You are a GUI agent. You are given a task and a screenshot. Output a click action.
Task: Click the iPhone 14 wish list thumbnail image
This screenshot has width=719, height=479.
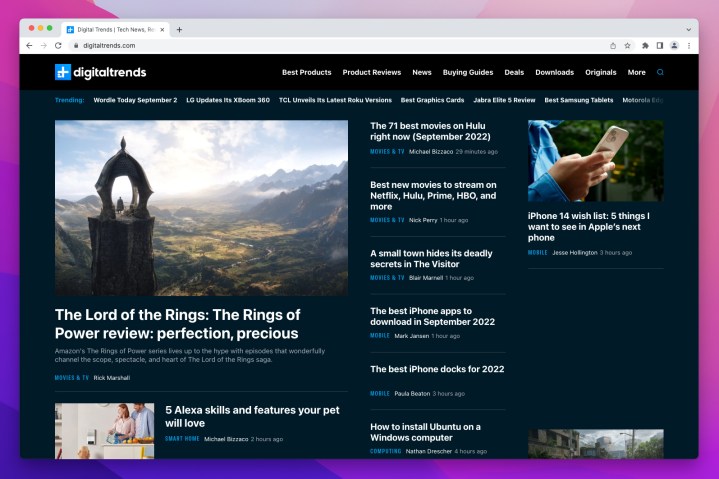coord(595,161)
